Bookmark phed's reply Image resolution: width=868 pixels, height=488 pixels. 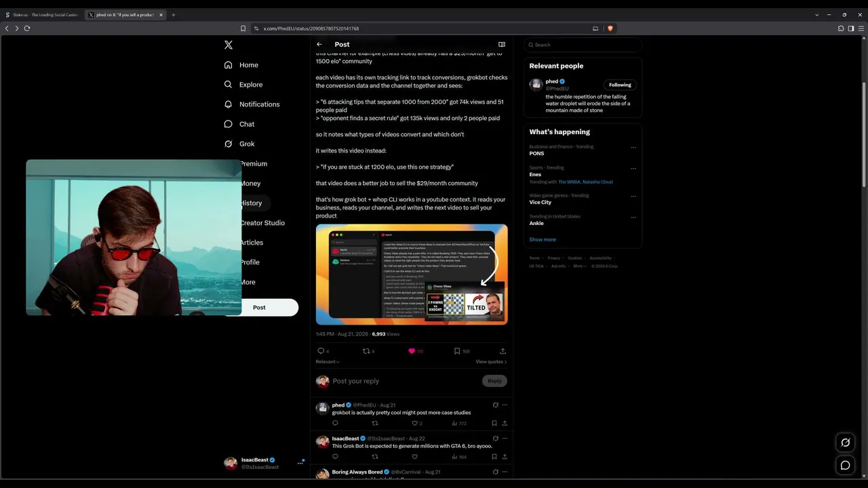(x=494, y=423)
